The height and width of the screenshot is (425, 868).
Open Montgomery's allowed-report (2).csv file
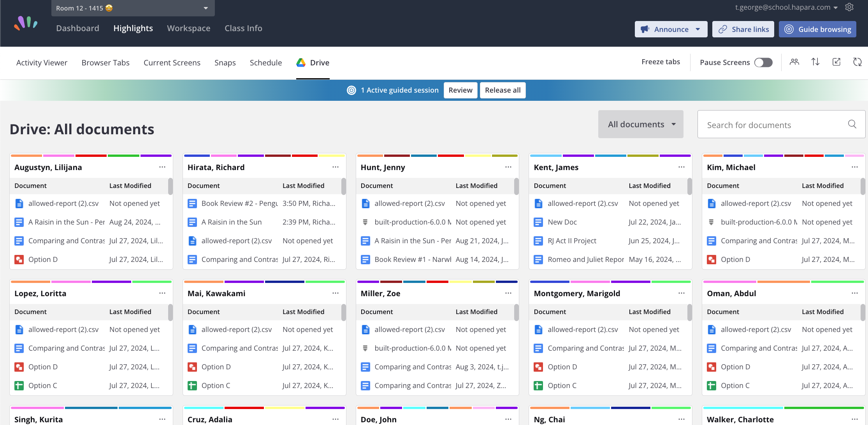[x=583, y=330]
